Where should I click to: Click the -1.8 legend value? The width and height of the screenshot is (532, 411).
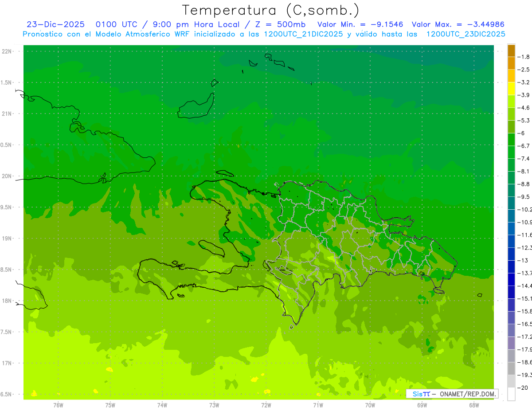[524, 57]
